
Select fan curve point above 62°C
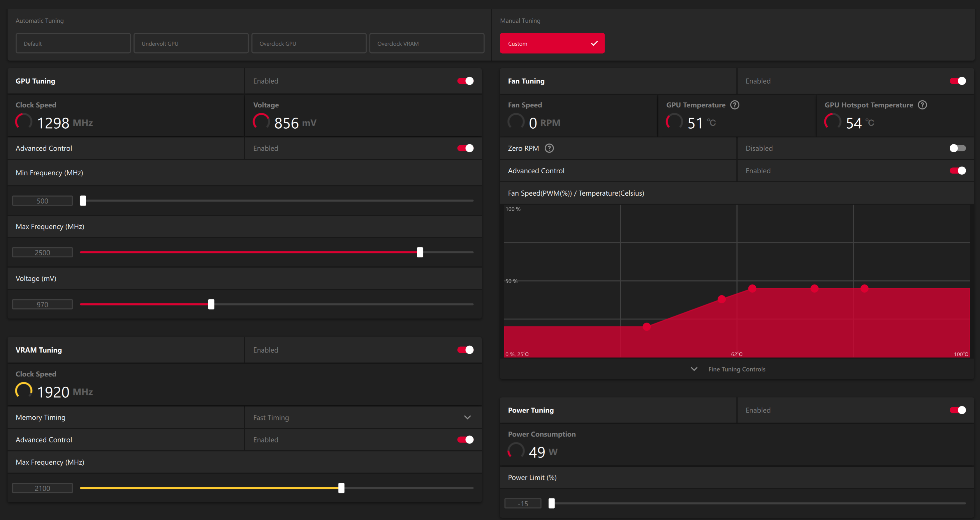(752, 288)
